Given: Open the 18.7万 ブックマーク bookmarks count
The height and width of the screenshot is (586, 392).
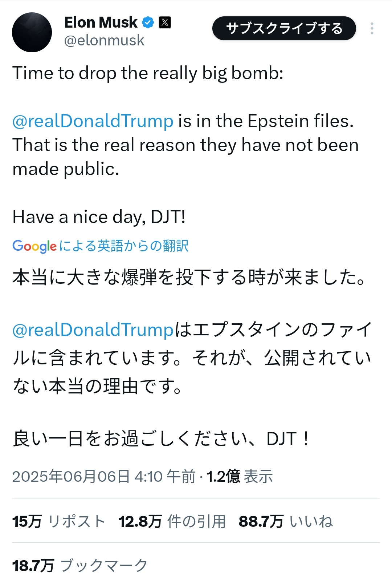Looking at the screenshot, I should coord(80,566).
